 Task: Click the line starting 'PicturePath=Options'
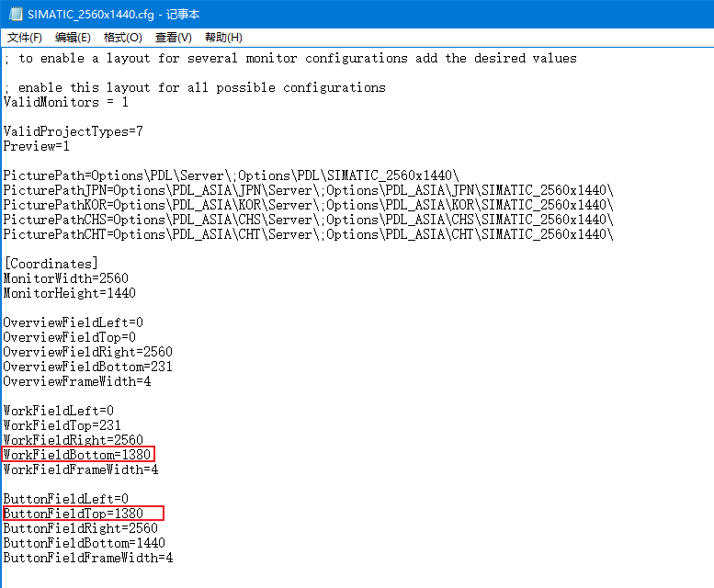tap(231, 175)
